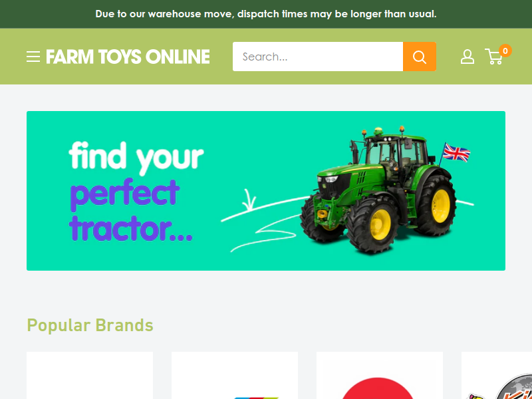This screenshot has width=532, height=399.
Task: Focus the Search... input field
Action: coord(318,57)
